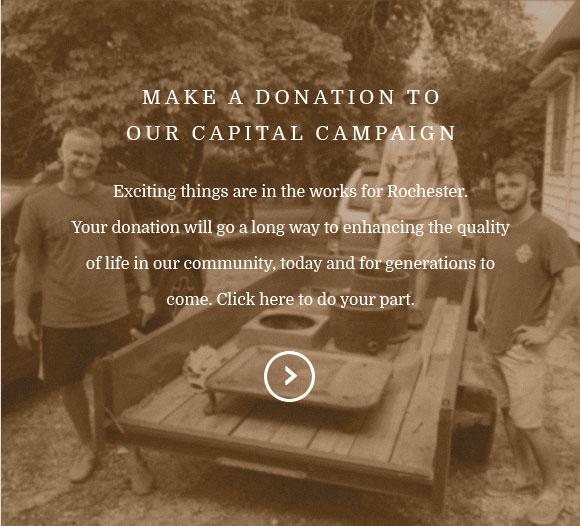Click the "Exciting things are in the works" sentence
The height and width of the screenshot is (526, 580).
(290, 191)
